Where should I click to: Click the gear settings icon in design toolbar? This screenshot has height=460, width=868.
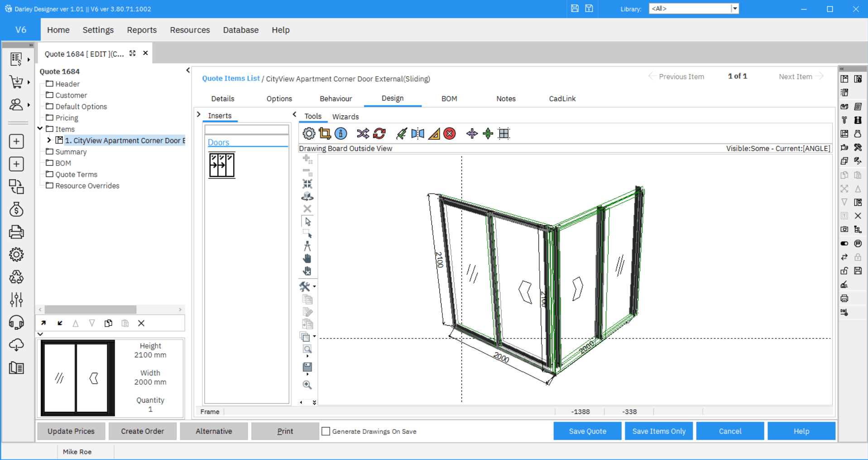[x=309, y=133]
